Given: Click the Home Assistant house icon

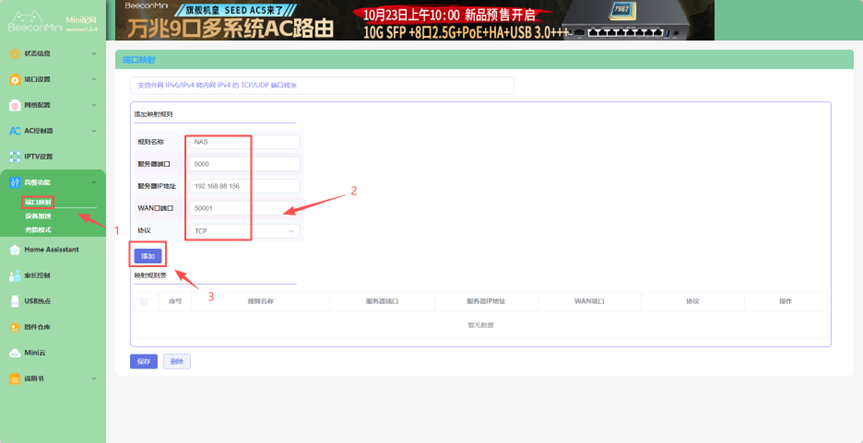Looking at the screenshot, I should point(14,249).
